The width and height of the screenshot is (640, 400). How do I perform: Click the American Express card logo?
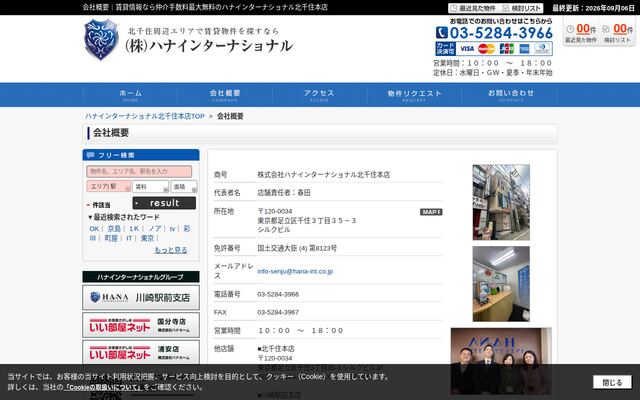point(524,49)
